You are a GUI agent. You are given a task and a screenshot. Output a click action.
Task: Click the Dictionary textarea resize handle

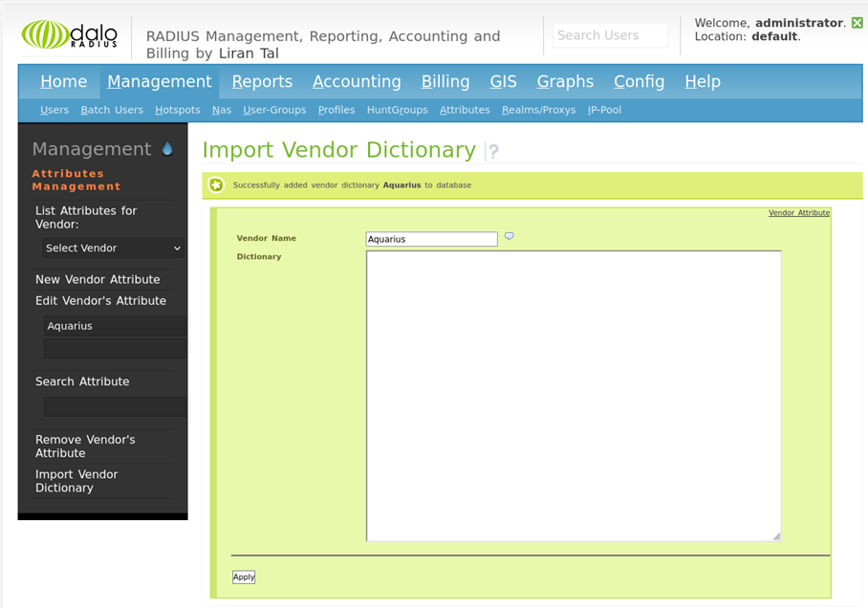(776, 536)
